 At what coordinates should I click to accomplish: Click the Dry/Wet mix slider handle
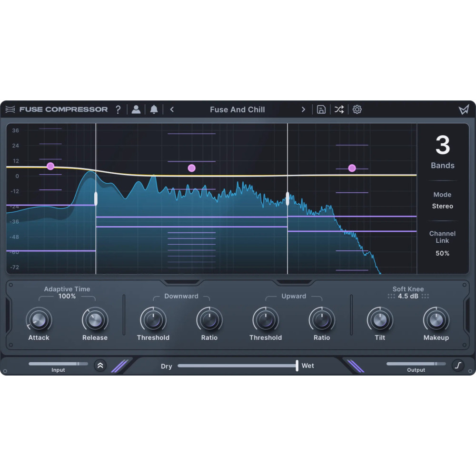[297, 366]
